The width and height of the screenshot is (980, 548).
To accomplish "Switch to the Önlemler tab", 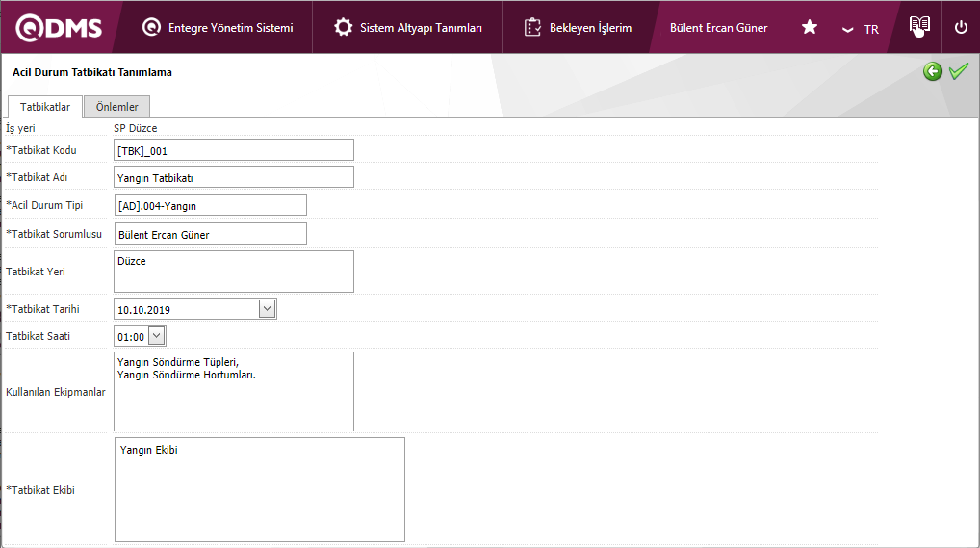I will [x=116, y=107].
